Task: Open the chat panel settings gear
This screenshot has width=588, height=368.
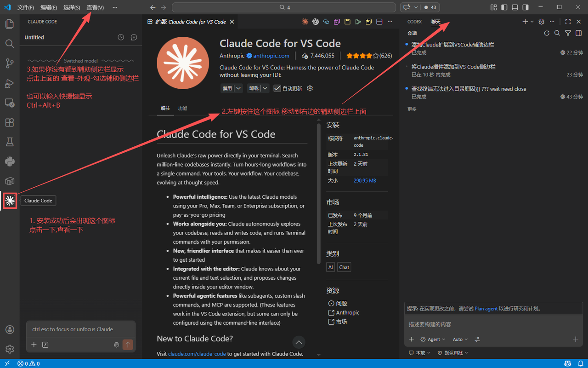Action: tap(542, 22)
